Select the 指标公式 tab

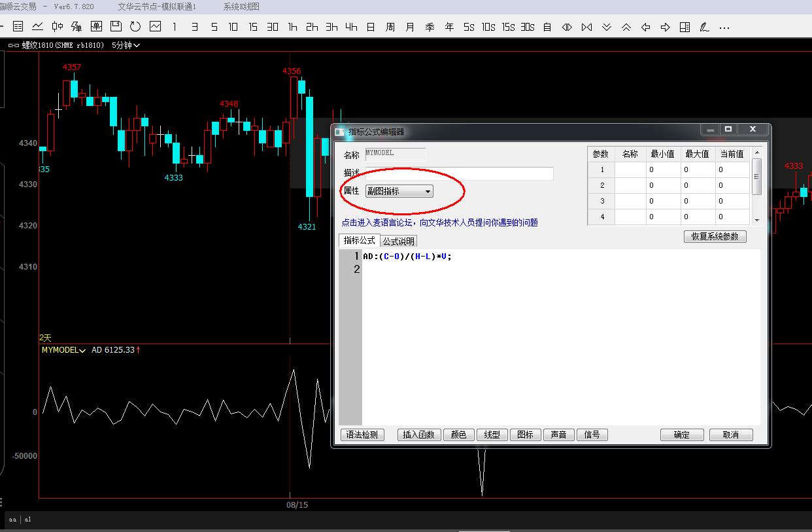point(359,240)
